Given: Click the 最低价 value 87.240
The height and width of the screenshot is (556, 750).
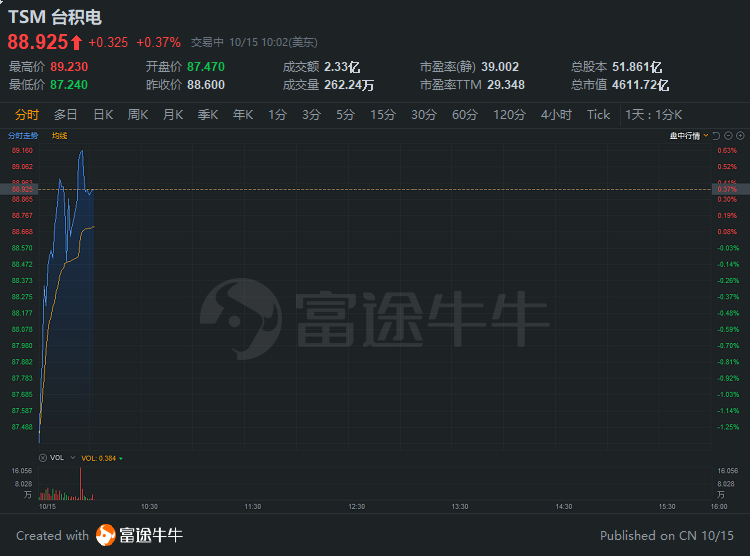Looking at the screenshot, I should click(69, 85).
